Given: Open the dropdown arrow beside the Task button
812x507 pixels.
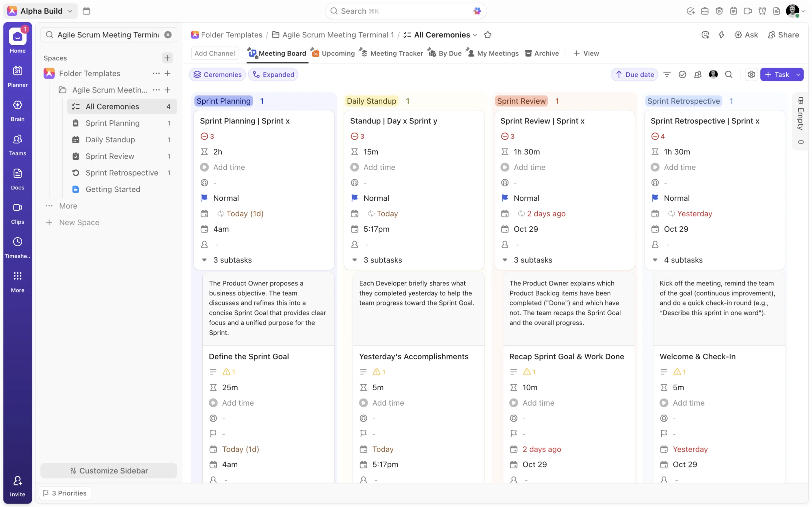Looking at the screenshot, I should (798, 74).
